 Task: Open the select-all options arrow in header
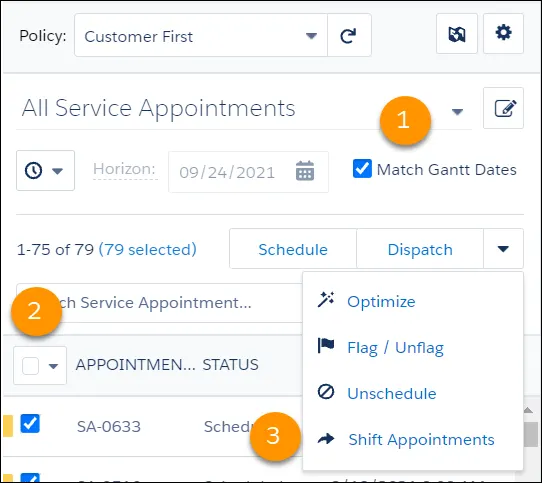coord(53,366)
